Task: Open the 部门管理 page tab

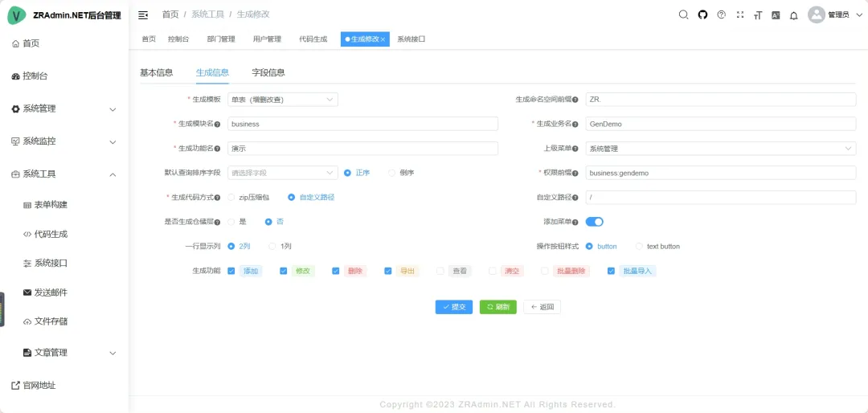Action: point(222,39)
